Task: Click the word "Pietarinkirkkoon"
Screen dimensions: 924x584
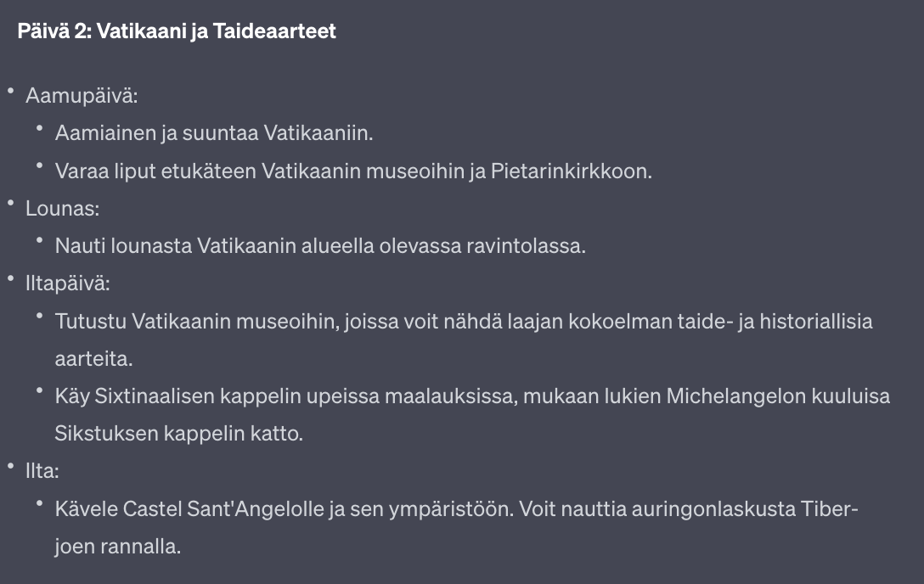Action: pyautogui.click(x=570, y=171)
